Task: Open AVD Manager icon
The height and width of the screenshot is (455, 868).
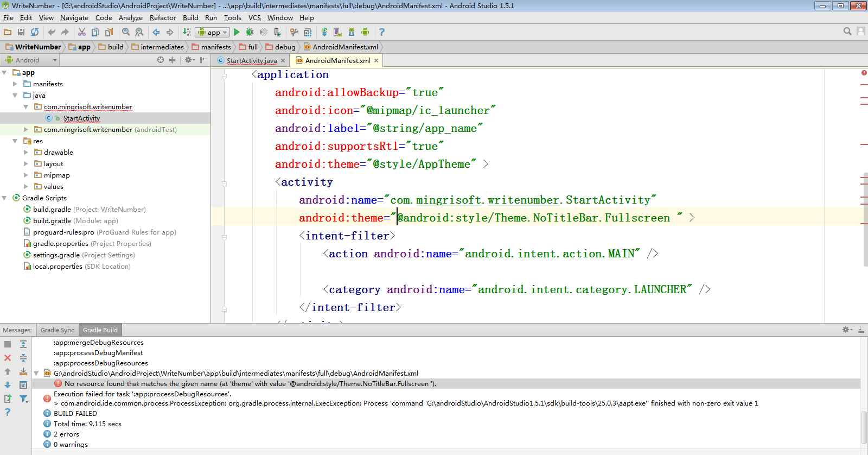Action: click(337, 32)
